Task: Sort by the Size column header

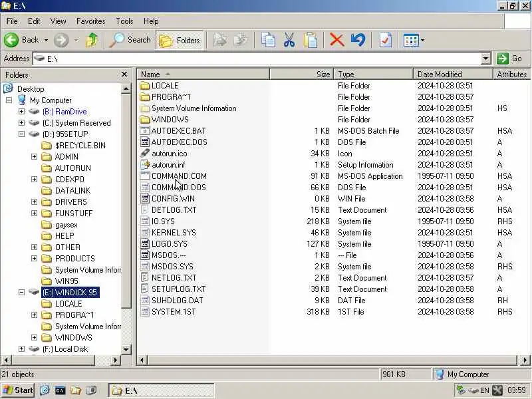Action: (301, 74)
